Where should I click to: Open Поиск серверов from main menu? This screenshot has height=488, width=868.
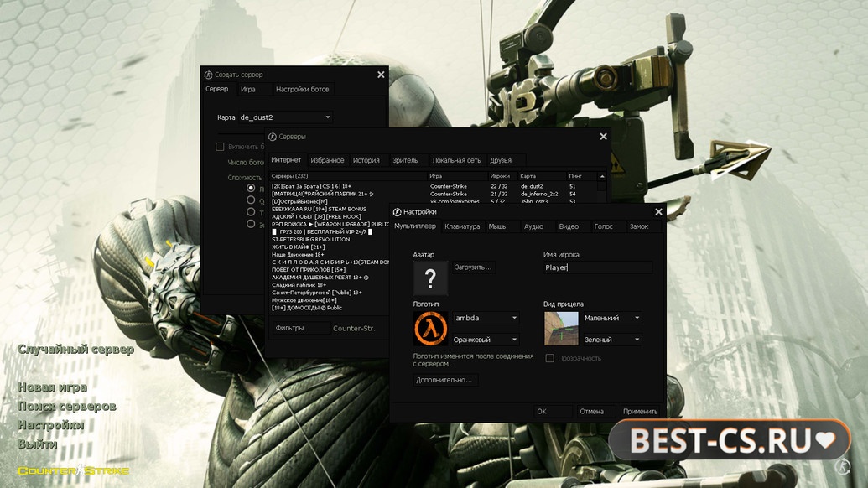tap(67, 406)
